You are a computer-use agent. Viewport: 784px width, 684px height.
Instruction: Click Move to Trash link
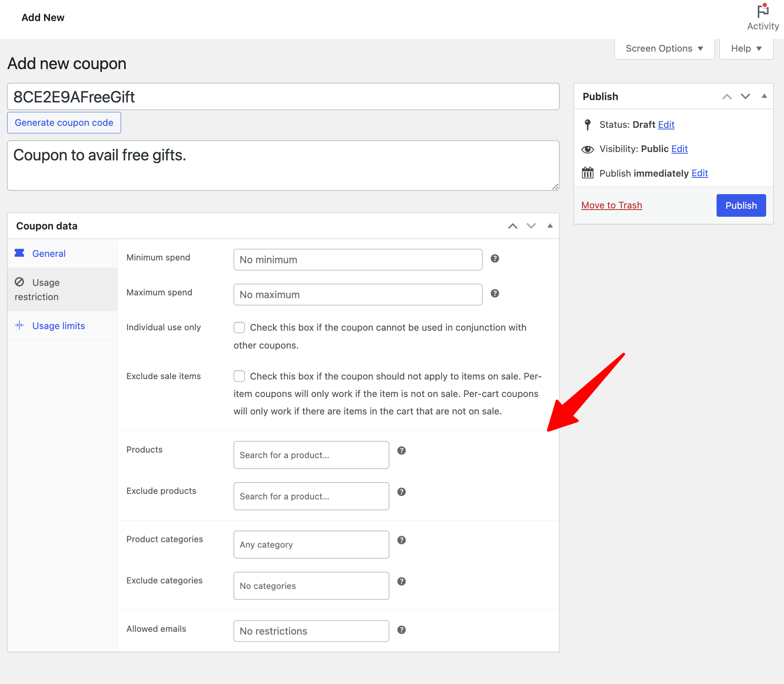point(612,205)
